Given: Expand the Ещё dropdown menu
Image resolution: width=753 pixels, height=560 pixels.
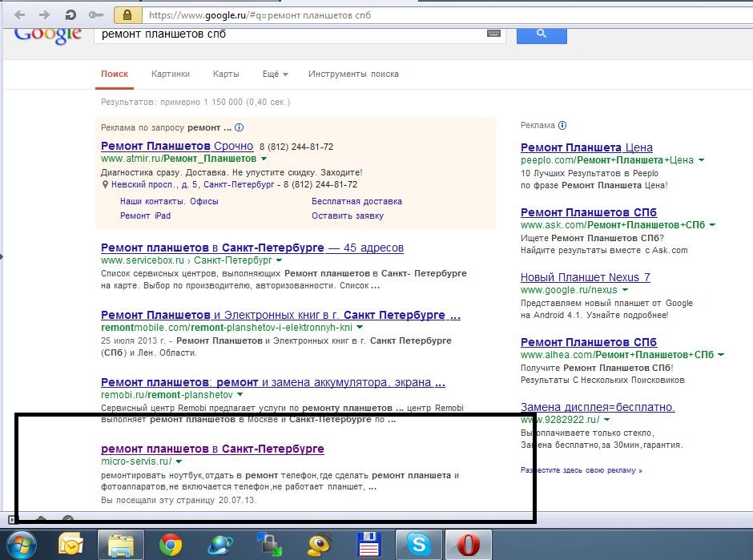Looking at the screenshot, I should [276, 74].
